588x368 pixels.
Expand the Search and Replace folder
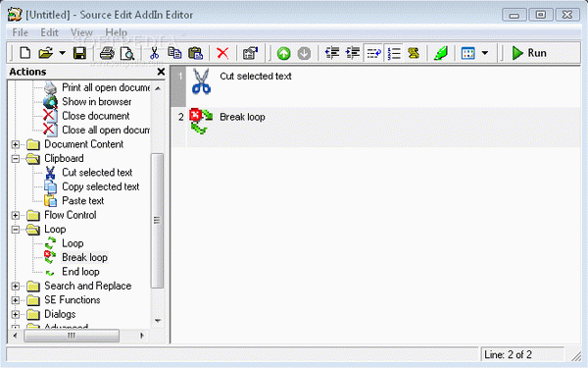click(x=16, y=287)
